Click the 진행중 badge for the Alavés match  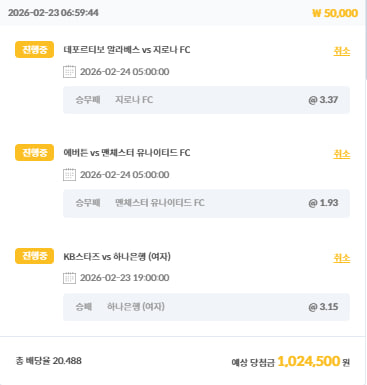coord(34,50)
